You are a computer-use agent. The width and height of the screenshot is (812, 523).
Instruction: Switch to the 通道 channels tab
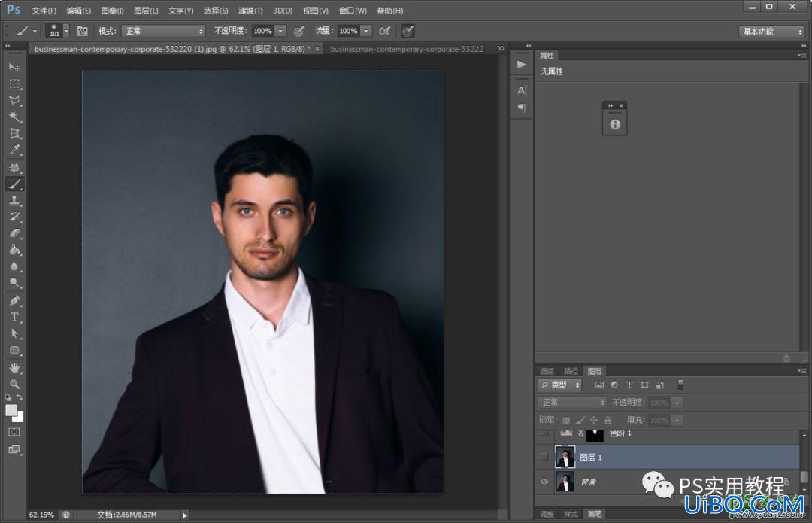(x=547, y=371)
